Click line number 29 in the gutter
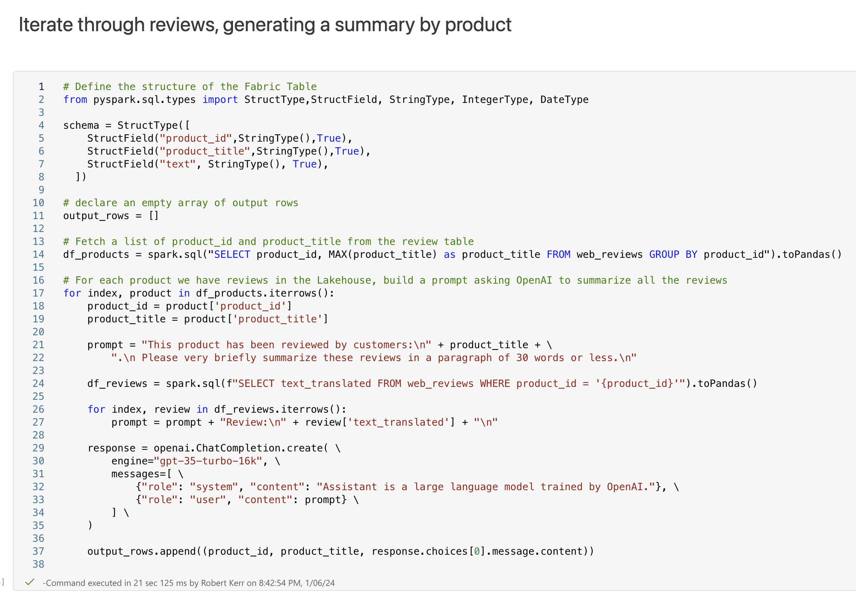This screenshot has height=616, width=856. pyautogui.click(x=38, y=448)
